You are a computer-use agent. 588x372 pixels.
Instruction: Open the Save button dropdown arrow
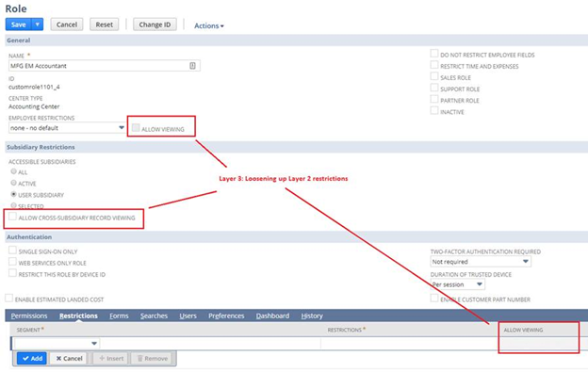pos(38,24)
